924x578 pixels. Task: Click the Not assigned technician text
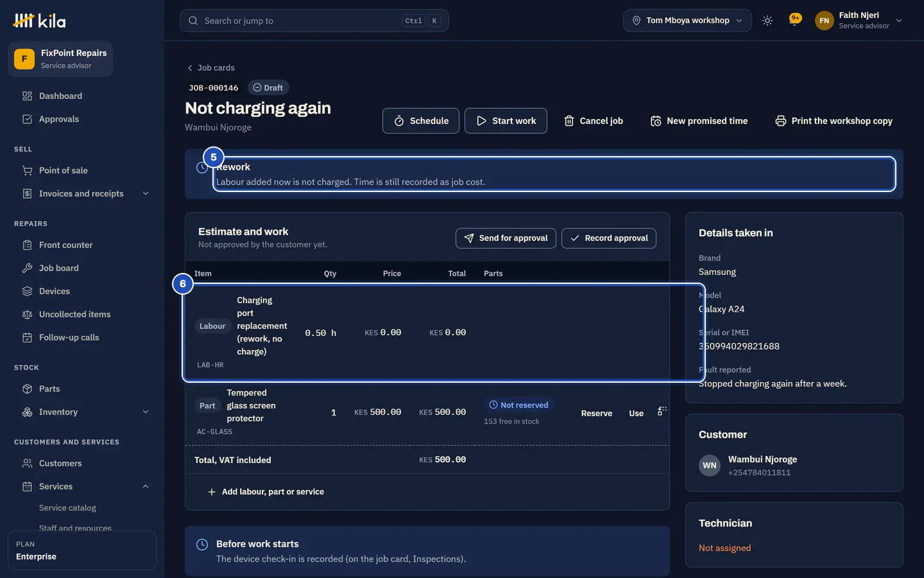pyautogui.click(x=724, y=548)
